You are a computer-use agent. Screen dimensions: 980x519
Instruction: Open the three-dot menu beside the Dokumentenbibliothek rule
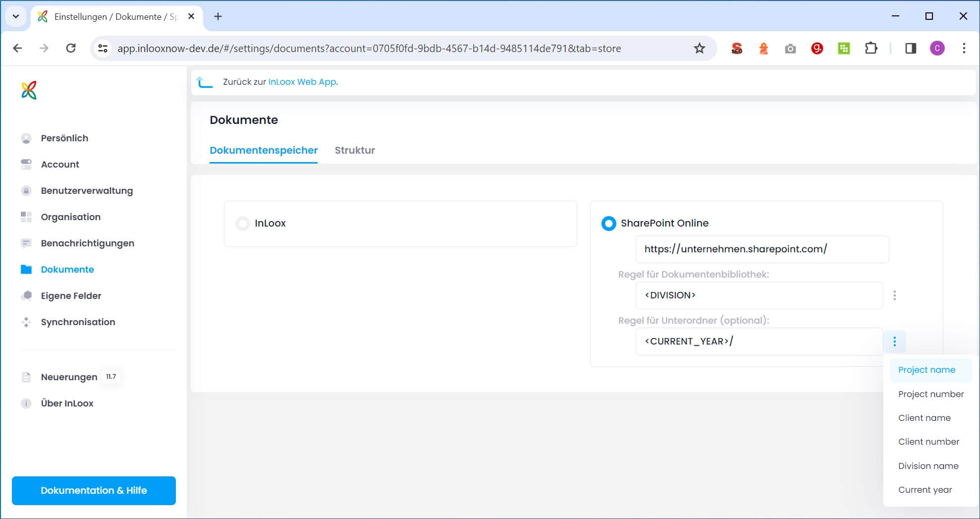coord(895,295)
